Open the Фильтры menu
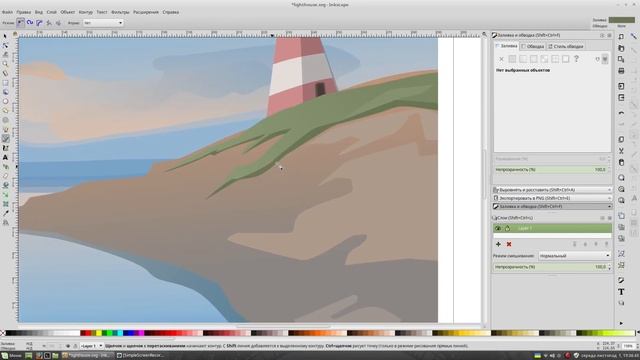Viewport: 640px width, 360px height. click(x=120, y=12)
